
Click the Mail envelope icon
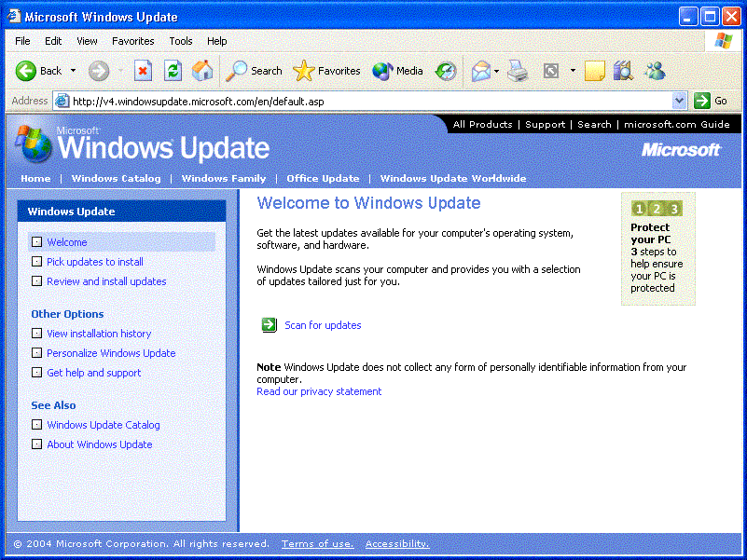481,71
